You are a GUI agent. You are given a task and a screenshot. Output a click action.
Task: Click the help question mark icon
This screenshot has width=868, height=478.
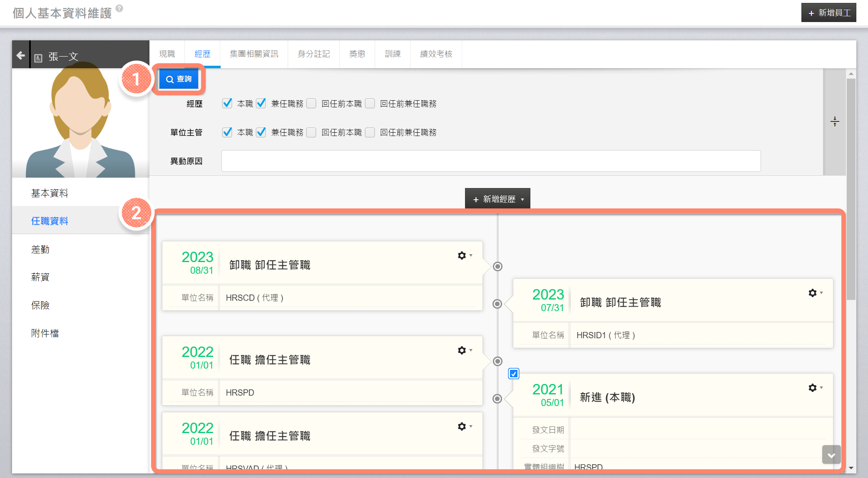[x=119, y=8]
